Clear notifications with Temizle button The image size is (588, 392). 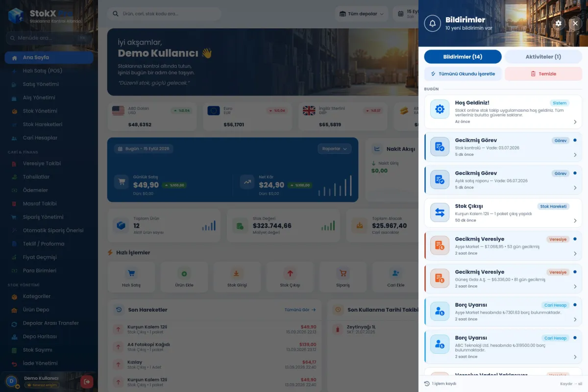tap(543, 74)
